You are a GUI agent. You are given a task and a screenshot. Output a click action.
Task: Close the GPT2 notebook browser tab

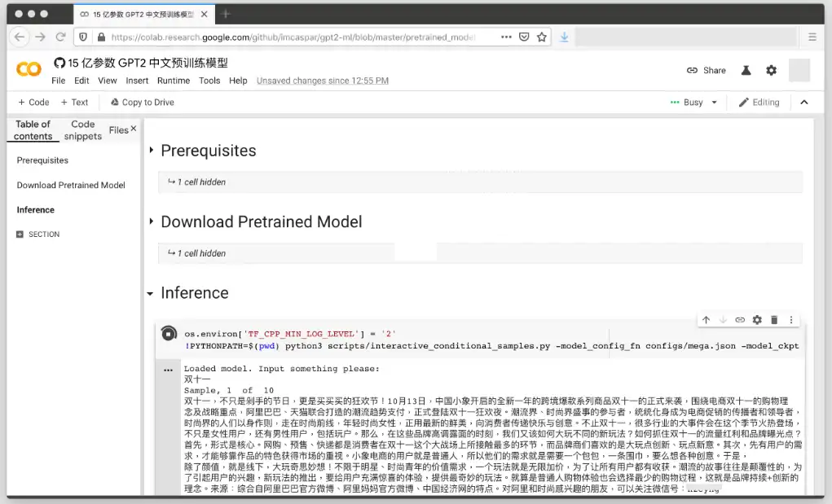point(205,15)
